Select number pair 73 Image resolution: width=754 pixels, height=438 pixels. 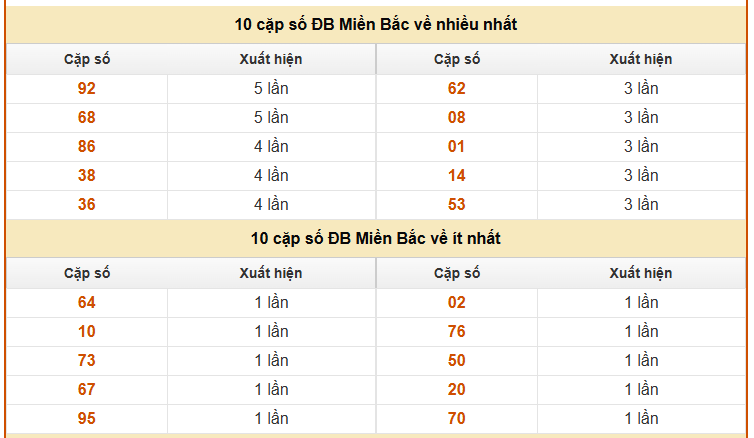[87, 360]
